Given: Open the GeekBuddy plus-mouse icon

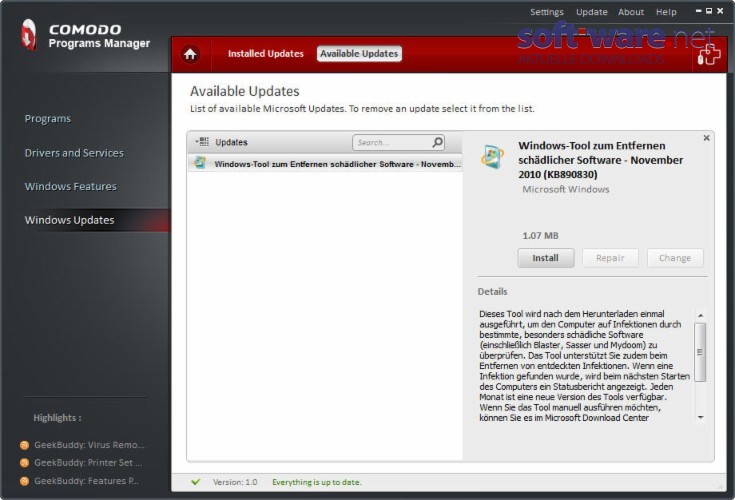Looking at the screenshot, I should click(x=708, y=55).
